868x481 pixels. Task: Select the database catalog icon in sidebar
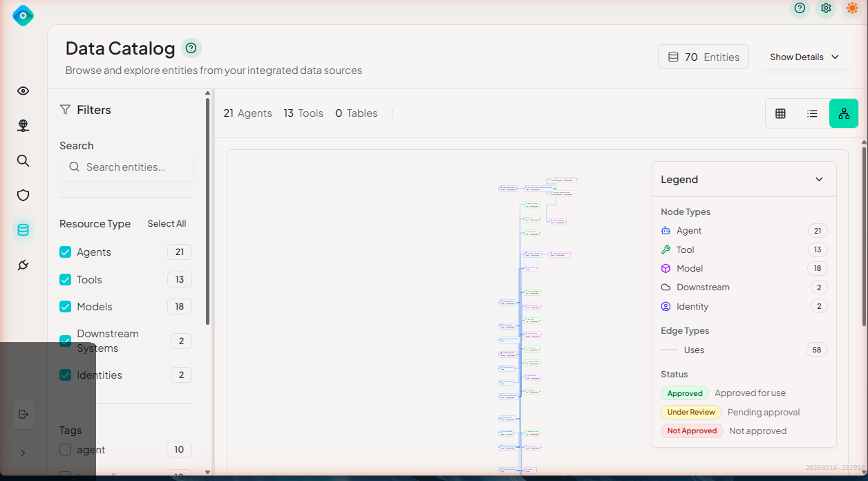click(x=23, y=230)
